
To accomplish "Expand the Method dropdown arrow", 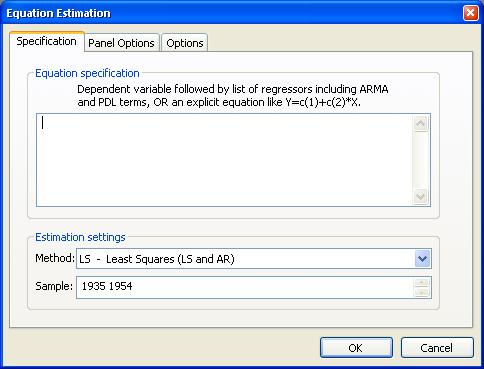I will (x=422, y=259).
